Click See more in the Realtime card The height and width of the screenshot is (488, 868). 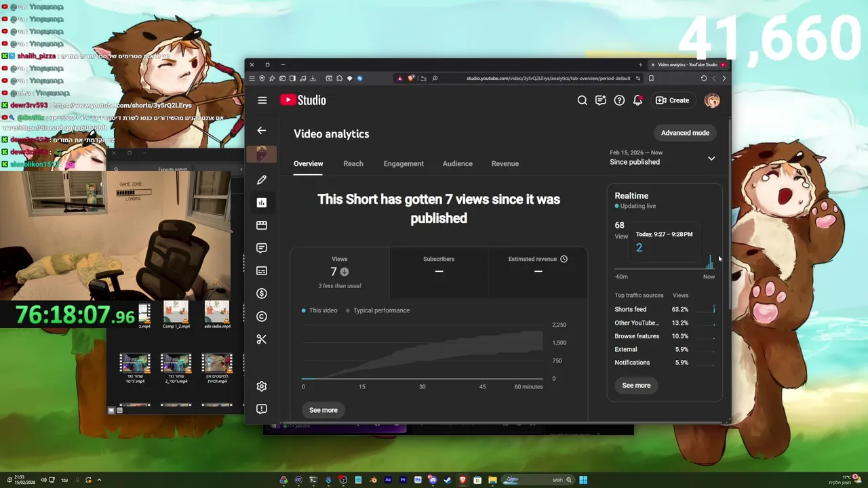pos(636,385)
